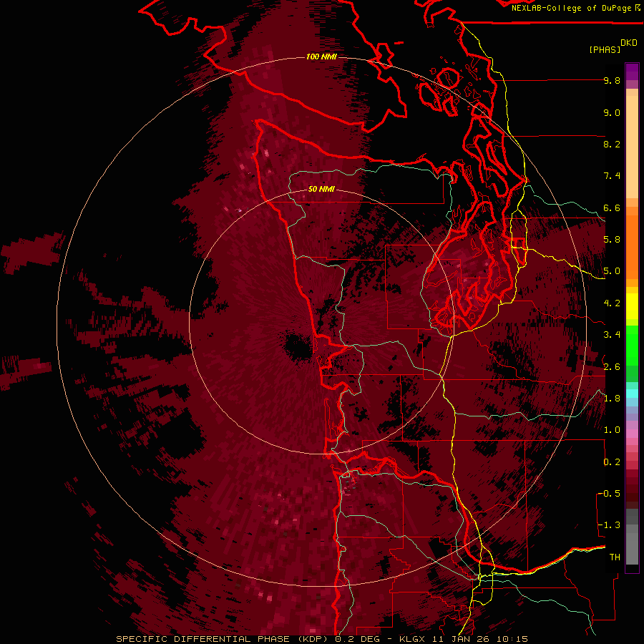Viewport: 644px width, 644px height.
Task: Click the 1.8 color scale value
Action: click(612, 399)
